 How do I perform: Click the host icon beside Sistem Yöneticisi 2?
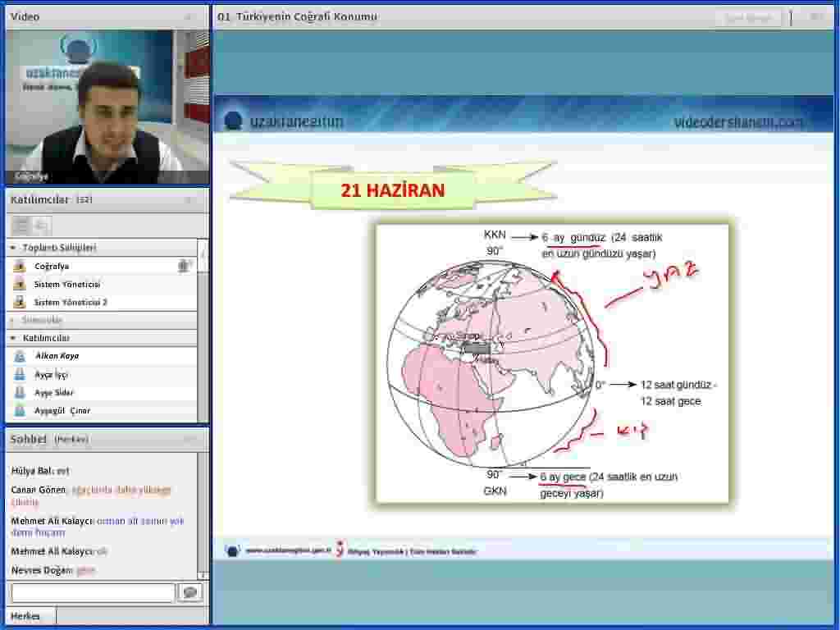tap(20, 302)
